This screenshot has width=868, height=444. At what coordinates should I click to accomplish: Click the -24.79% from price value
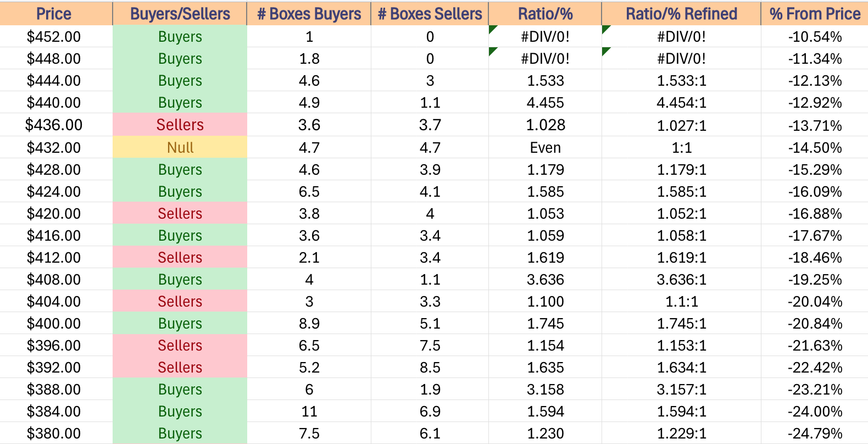815,434
